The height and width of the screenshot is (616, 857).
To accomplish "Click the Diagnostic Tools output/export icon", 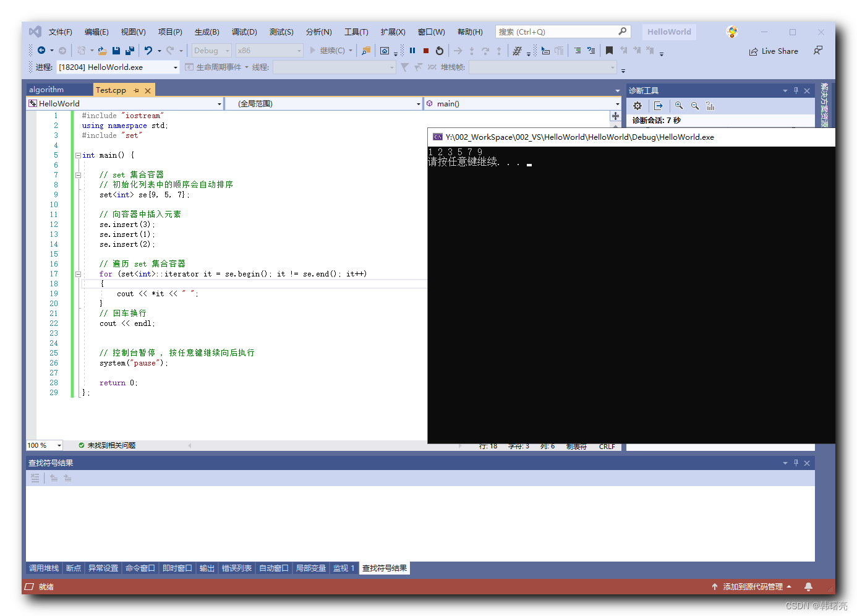I will pyautogui.click(x=658, y=106).
